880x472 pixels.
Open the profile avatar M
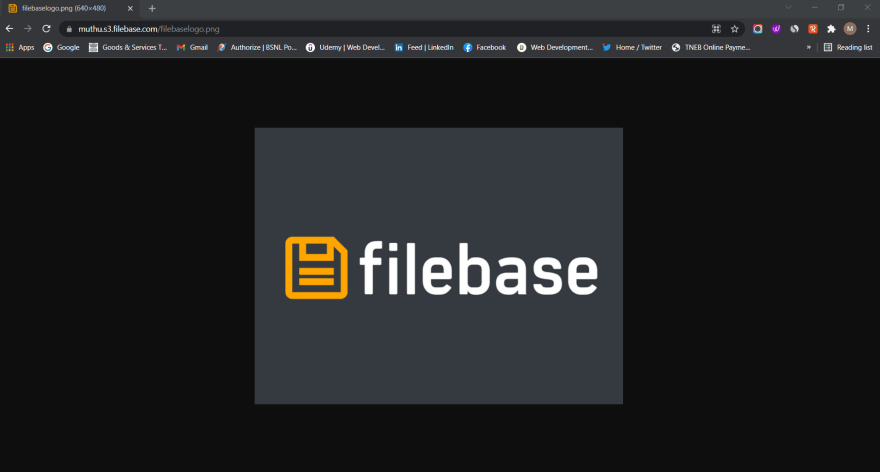pos(850,29)
